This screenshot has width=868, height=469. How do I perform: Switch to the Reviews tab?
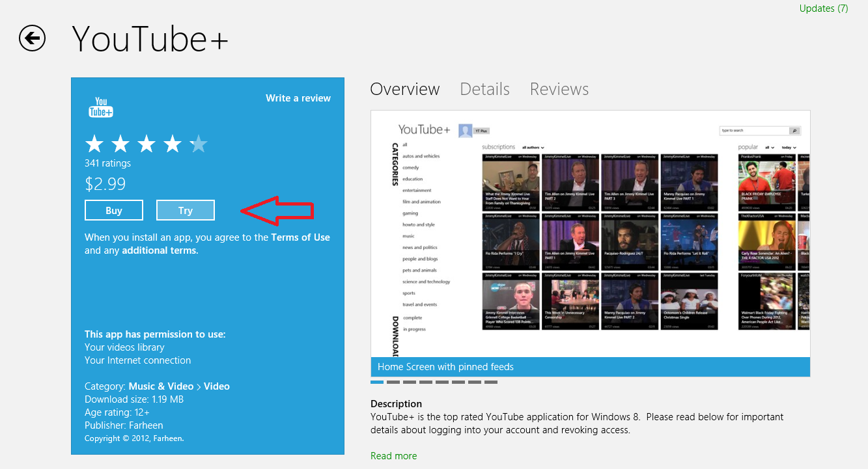tap(559, 89)
